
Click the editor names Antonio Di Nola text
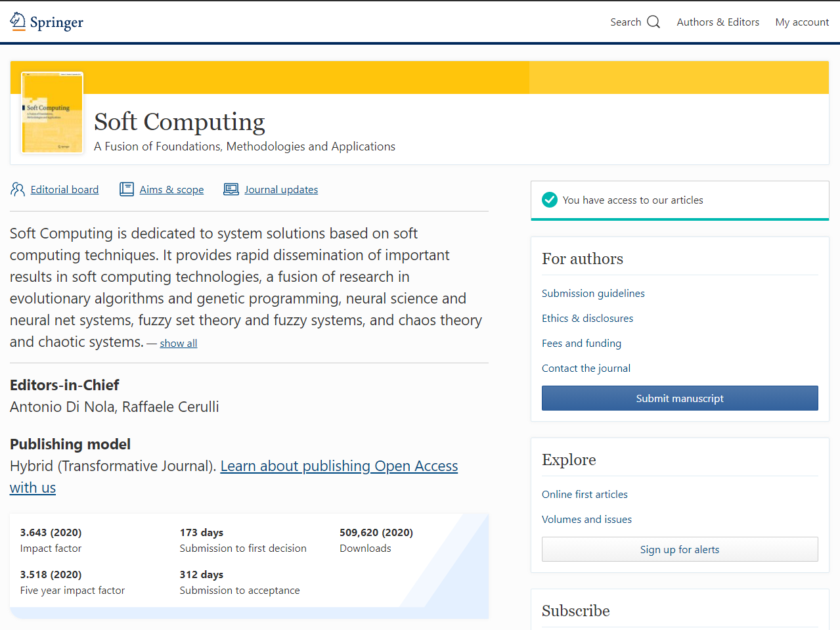pyautogui.click(x=62, y=407)
